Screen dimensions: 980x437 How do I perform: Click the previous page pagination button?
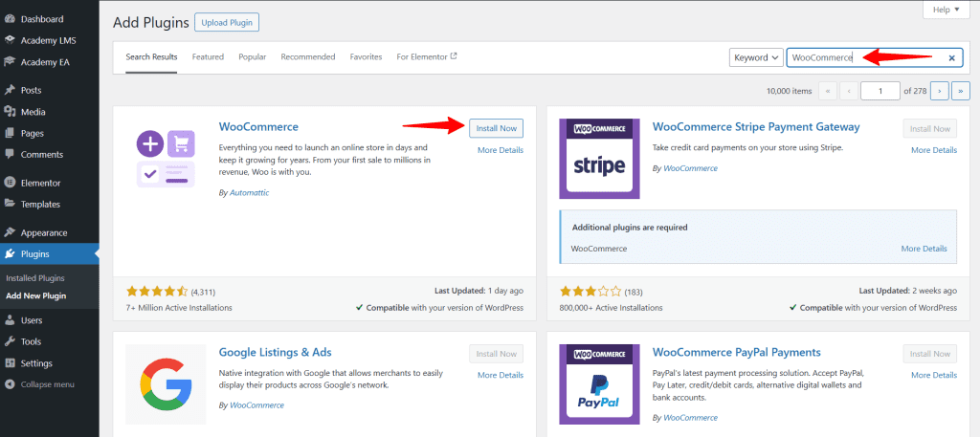coord(849,91)
